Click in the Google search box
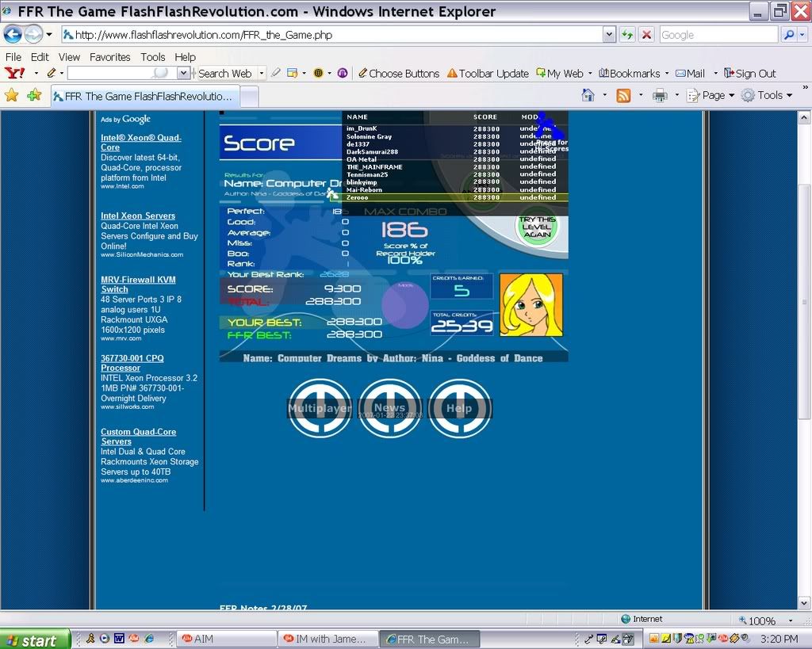 718,35
